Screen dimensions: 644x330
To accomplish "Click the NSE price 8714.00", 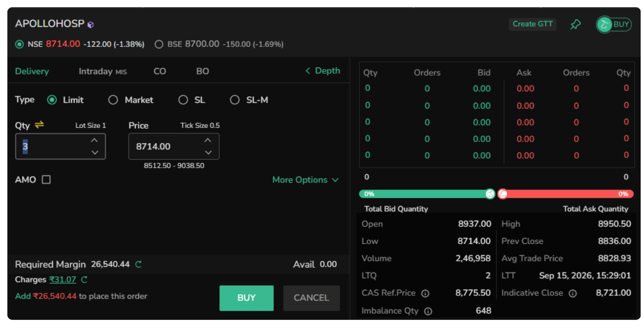I will pyautogui.click(x=63, y=44).
